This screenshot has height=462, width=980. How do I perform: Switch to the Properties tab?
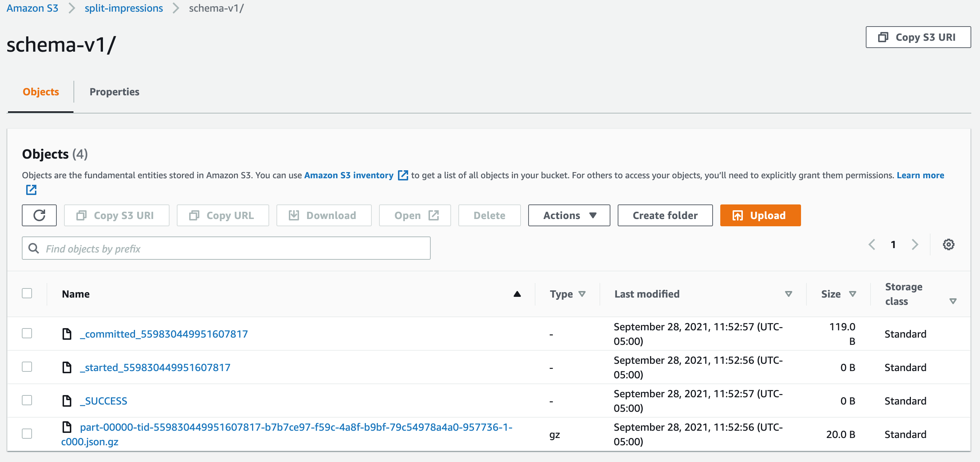(x=114, y=92)
